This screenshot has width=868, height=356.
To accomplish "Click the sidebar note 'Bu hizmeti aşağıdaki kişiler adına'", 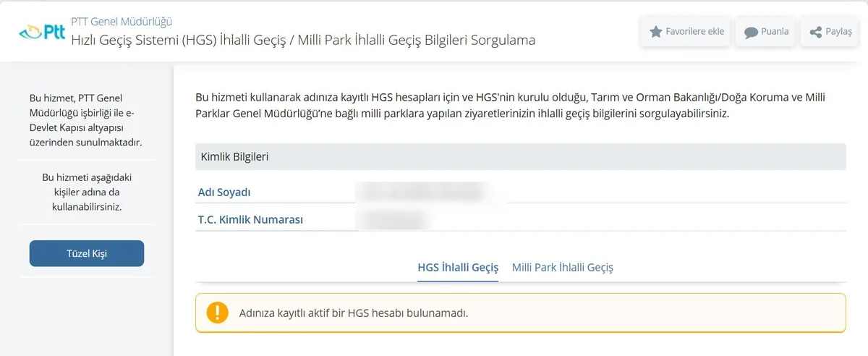I will [86, 192].
